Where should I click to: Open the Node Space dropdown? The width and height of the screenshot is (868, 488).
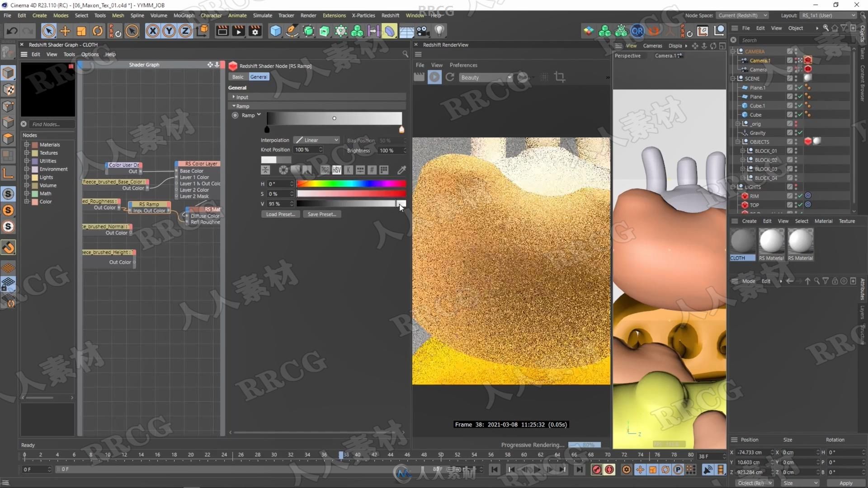(x=742, y=15)
